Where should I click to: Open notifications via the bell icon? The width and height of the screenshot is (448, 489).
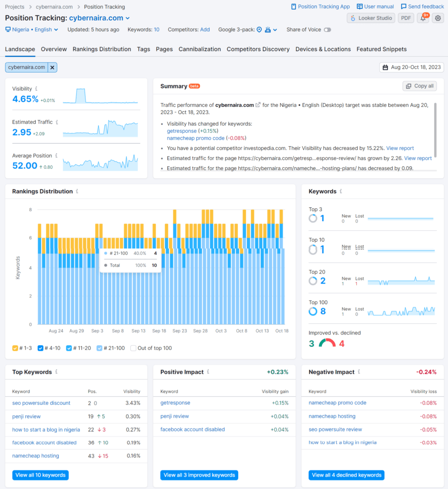tap(423, 18)
